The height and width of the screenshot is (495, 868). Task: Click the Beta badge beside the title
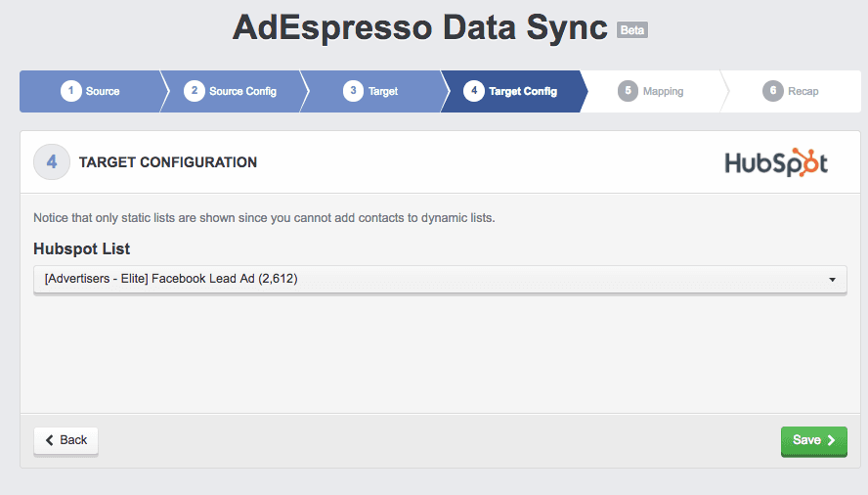[632, 30]
